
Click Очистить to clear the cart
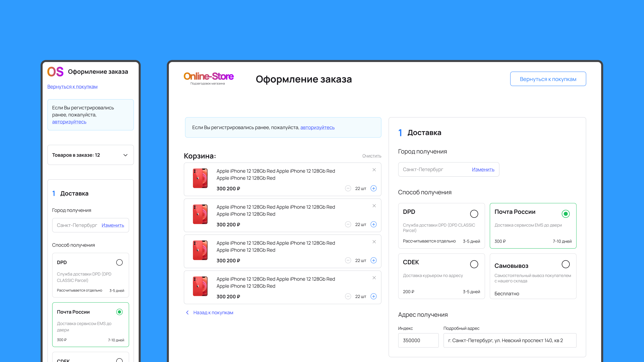[x=371, y=156]
